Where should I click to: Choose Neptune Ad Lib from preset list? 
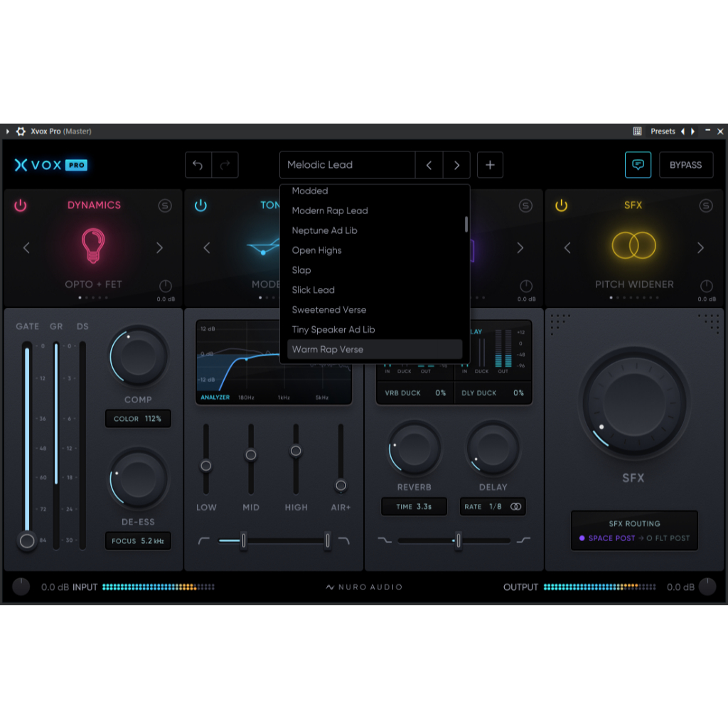[324, 230]
